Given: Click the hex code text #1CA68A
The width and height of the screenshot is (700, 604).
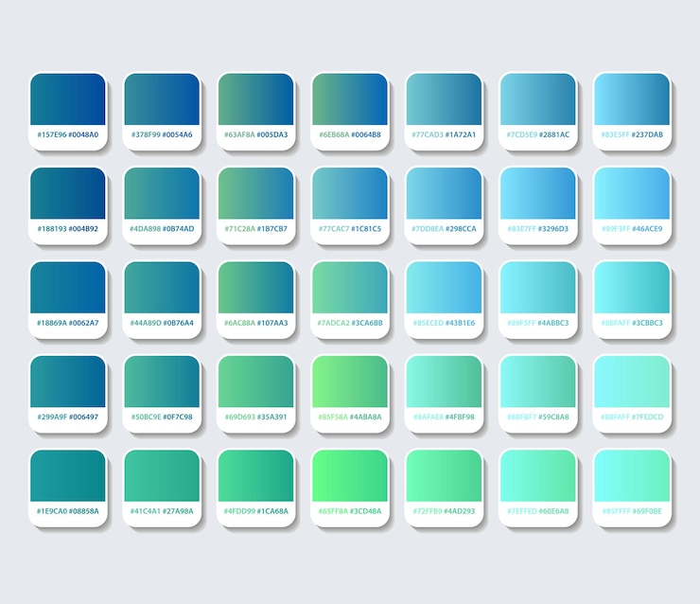Looking at the screenshot, I should (272, 511).
